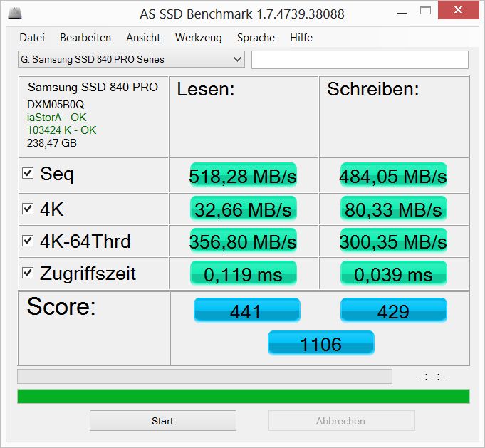Image resolution: width=485 pixels, height=448 pixels.
Task: Click the Abbrechen button
Action: (341, 421)
